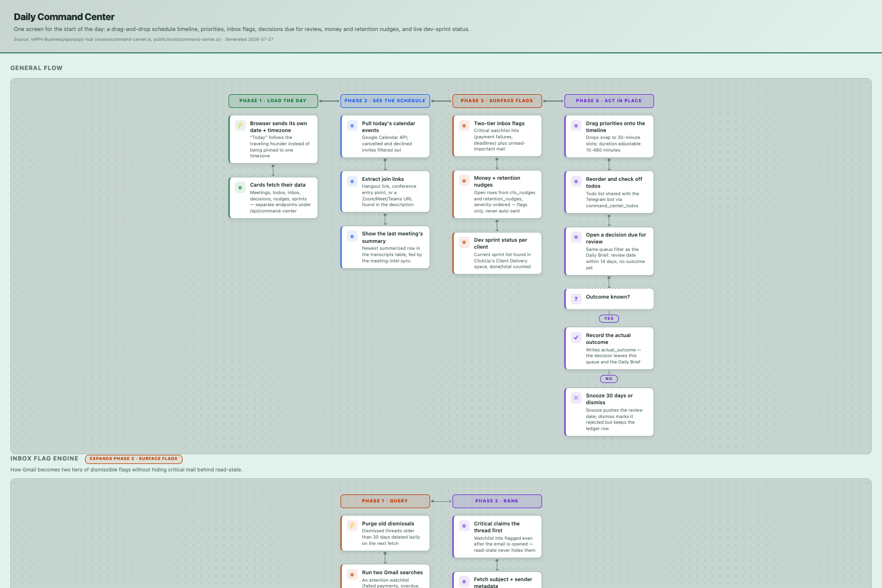This screenshot has width=882, height=588.
Task: Select the 'Phase 1 · Load the Day' header
Action: tap(273, 100)
